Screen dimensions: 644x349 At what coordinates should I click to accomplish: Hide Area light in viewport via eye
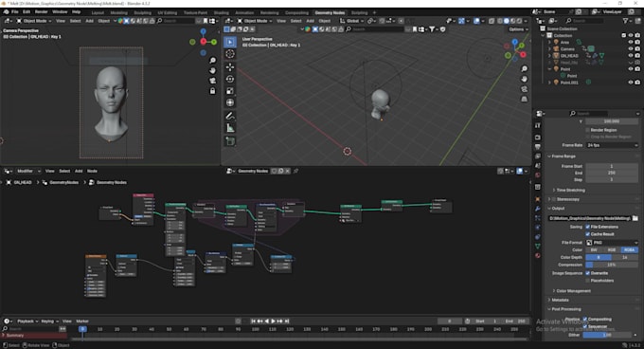pos(631,42)
